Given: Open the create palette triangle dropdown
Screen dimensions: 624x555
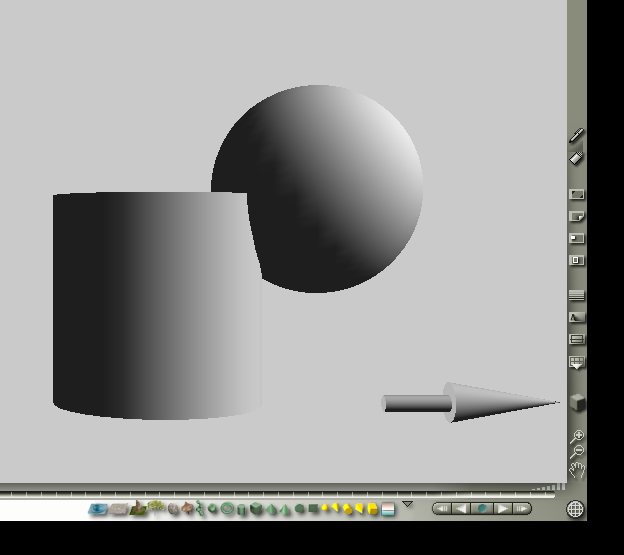Looking at the screenshot, I should (x=407, y=504).
